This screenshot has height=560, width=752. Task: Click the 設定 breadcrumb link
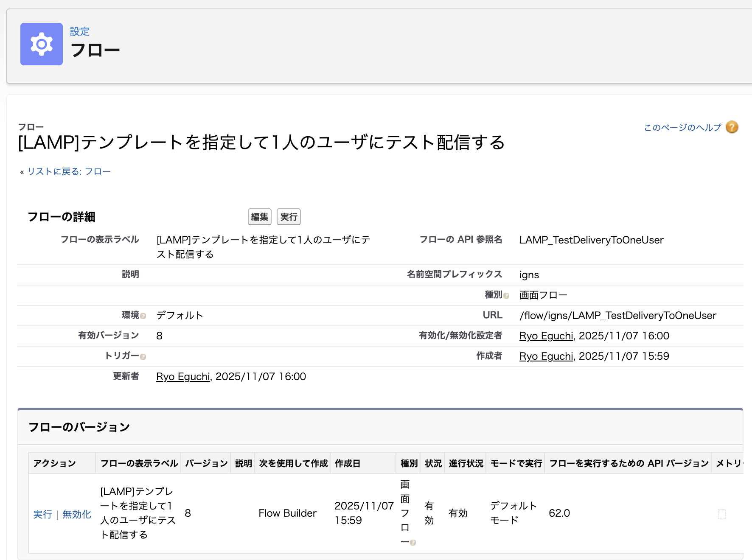pos(79,31)
